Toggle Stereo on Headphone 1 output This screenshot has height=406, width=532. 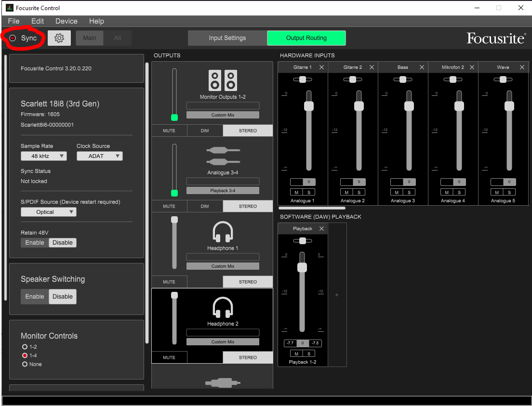(x=248, y=282)
